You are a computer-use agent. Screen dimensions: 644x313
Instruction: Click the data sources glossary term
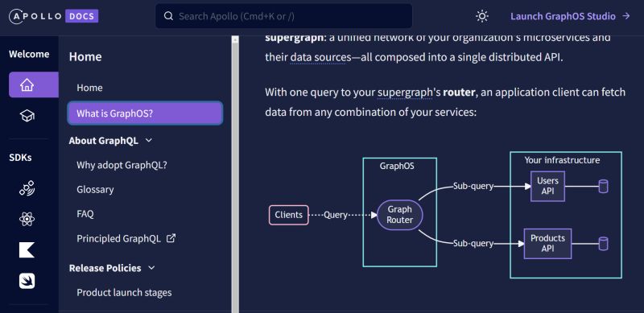coord(320,57)
